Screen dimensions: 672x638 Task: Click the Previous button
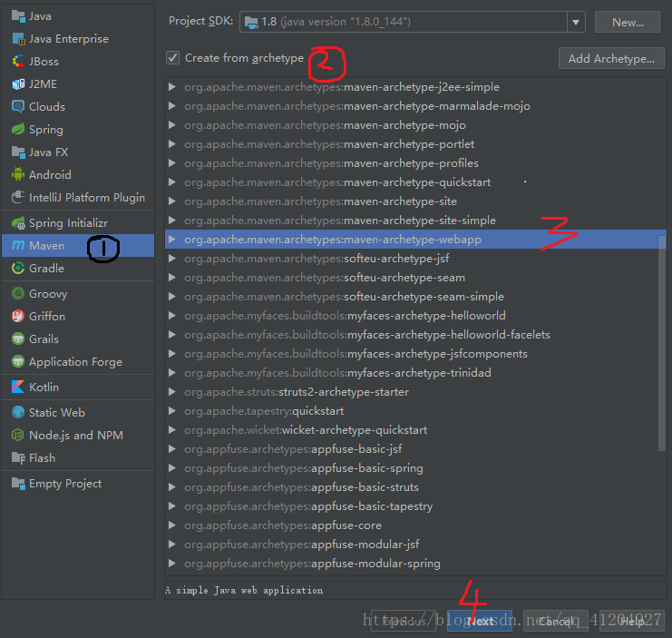coord(404,621)
